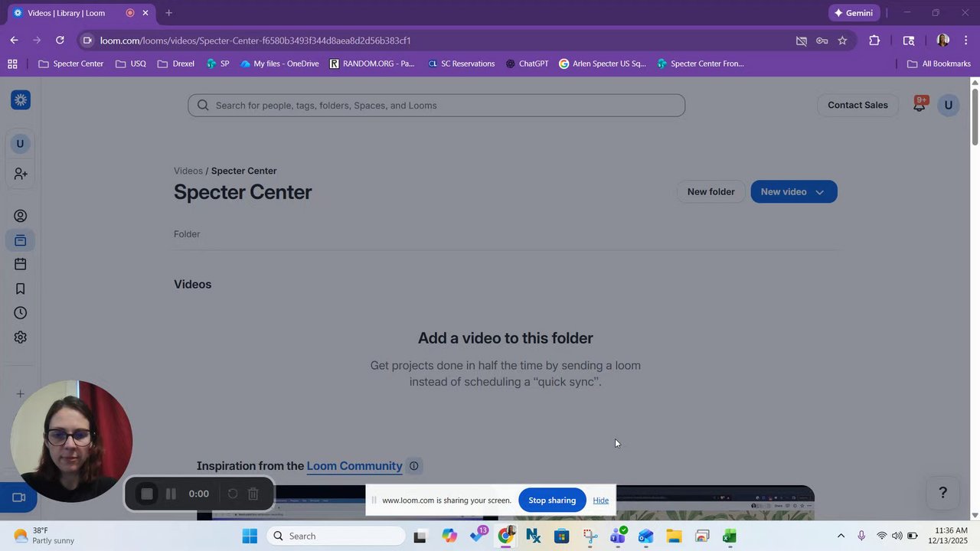Open the Specter Center bookmark folder
The width and height of the screenshot is (980, 551).
(x=71, y=64)
